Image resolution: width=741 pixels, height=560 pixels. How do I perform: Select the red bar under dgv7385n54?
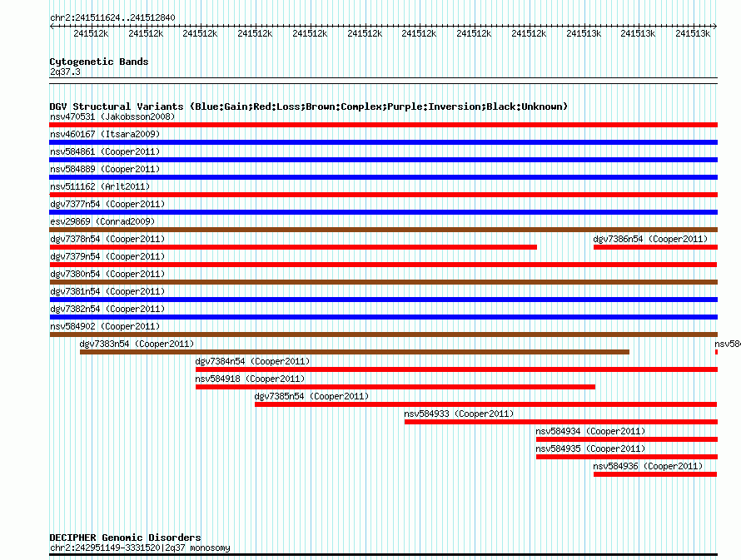click(486, 404)
